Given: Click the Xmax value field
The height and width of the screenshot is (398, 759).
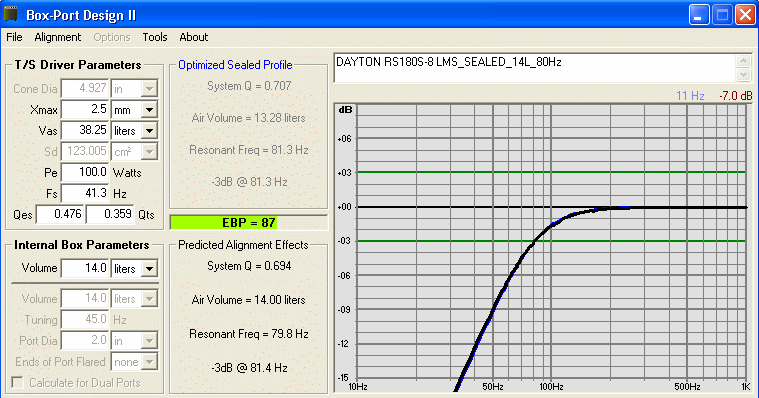Looking at the screenshot, I should coord(85,110).
